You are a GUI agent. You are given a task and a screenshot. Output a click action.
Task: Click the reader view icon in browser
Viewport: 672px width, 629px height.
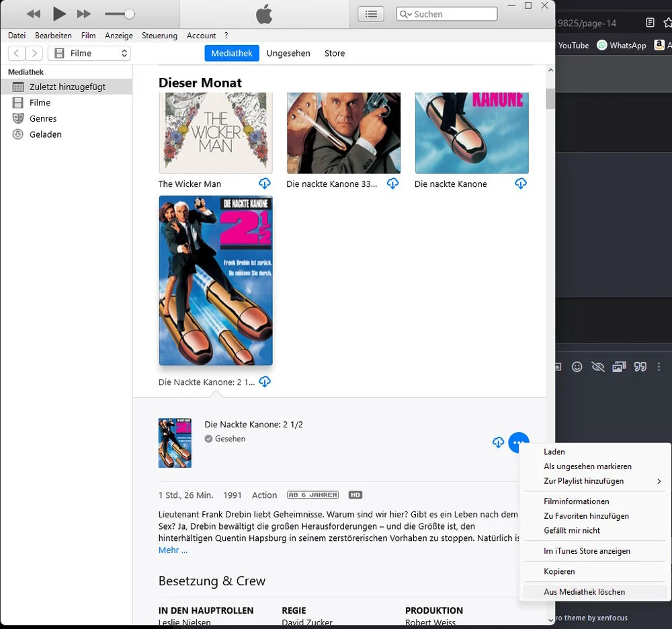point(650,23)
